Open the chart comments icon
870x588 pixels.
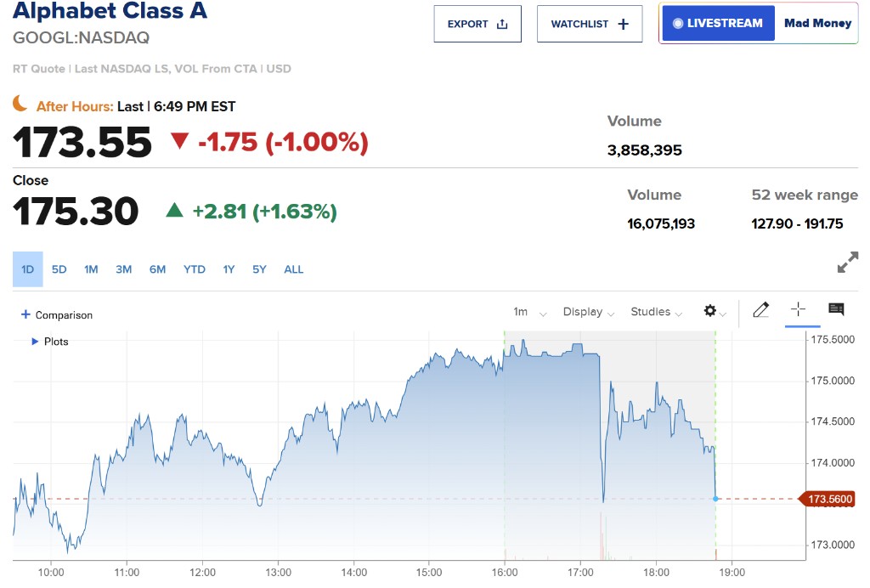pyautogui.click(x=836, y=309)
